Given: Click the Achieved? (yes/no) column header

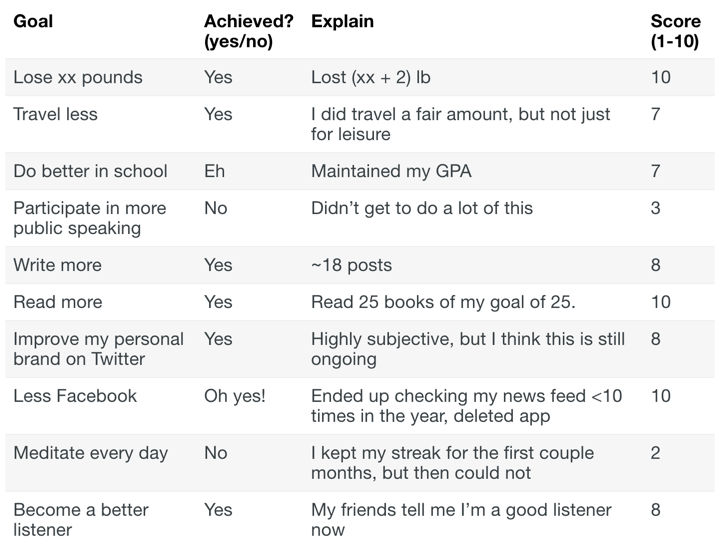Looking at the screenshot, I should coord(248,31).
